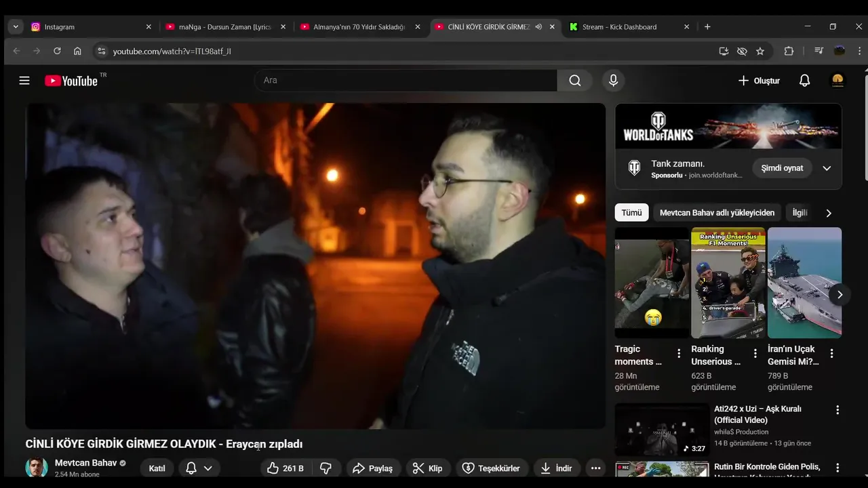The height and width of the screenshot is (488, 868).
Task: Click the Paylaş share button
Action: pyautogui.click(x=373, y=468)
